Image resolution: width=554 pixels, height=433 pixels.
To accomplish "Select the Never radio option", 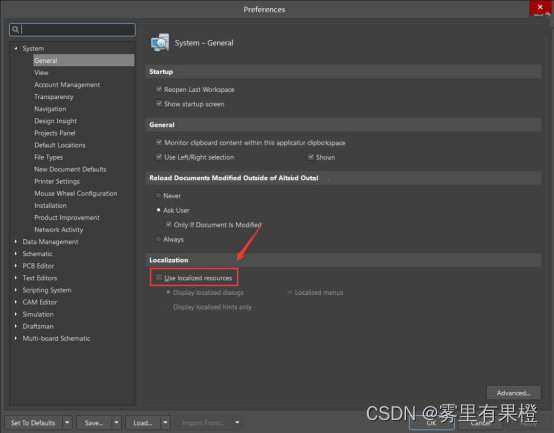I will (158, 195).
